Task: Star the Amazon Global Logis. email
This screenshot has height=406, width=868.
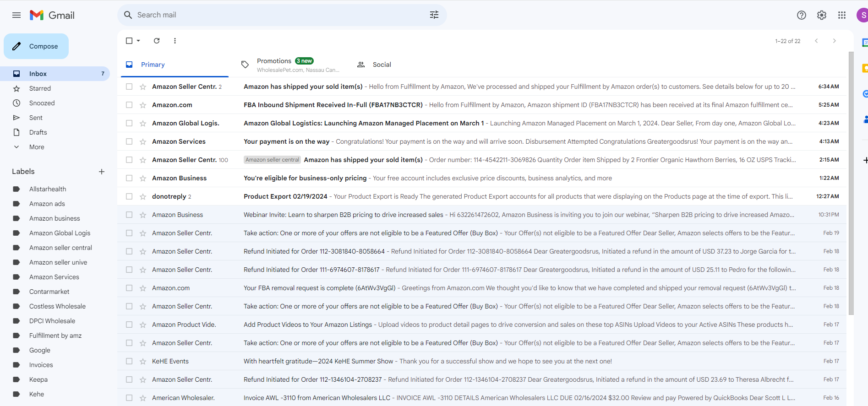Action: click(x=143, y=123)
